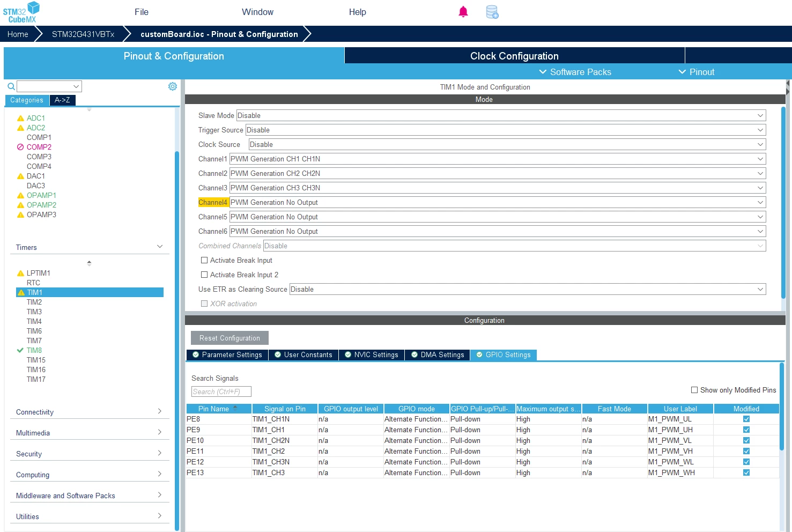Click the green checkmark beside TIM8
The image size is (792, 532).
(21, 350)
